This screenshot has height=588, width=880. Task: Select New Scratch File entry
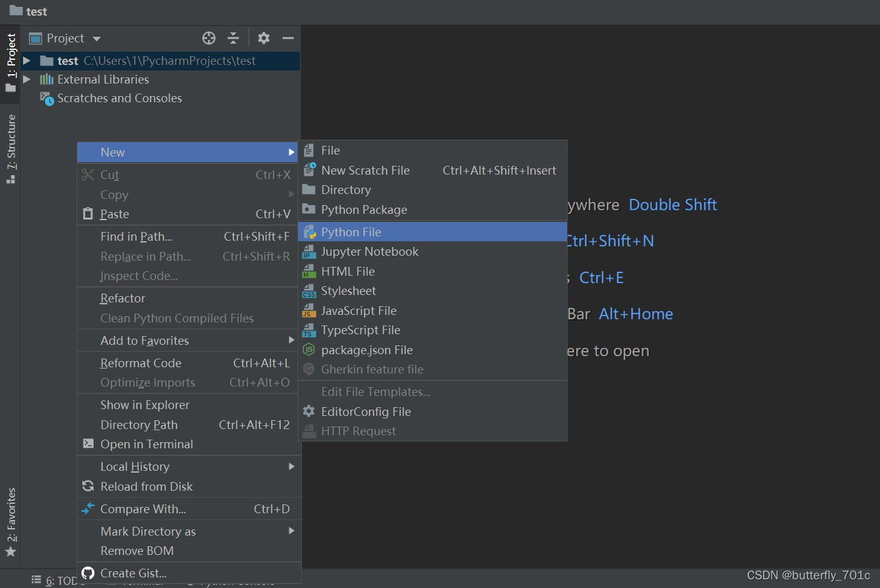tap(432, 170)
